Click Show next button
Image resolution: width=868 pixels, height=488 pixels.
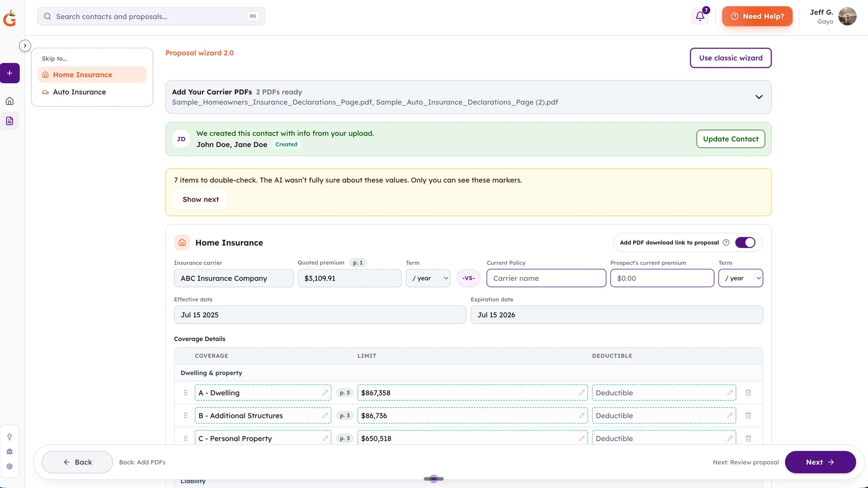201,199
